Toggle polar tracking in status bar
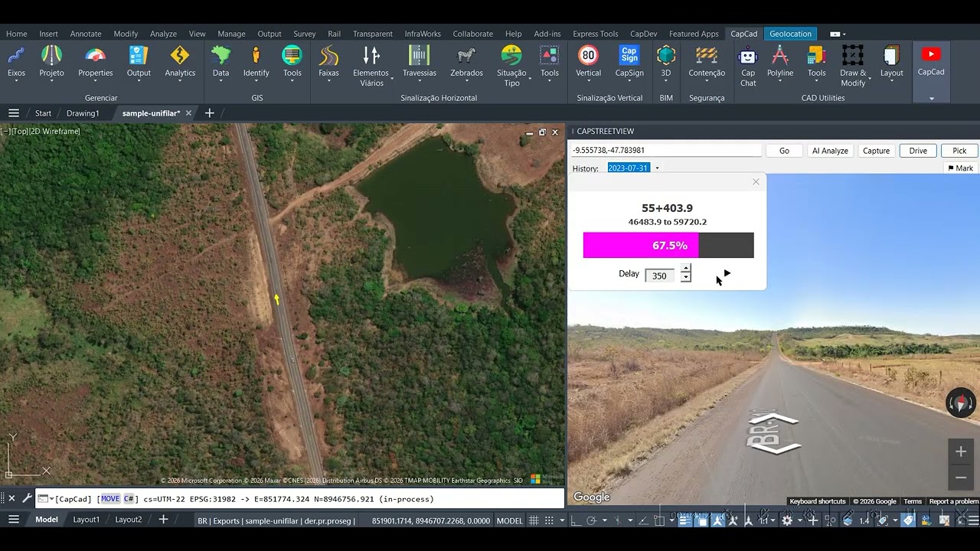This screenshot has height=551, width=980. [591, 520]
